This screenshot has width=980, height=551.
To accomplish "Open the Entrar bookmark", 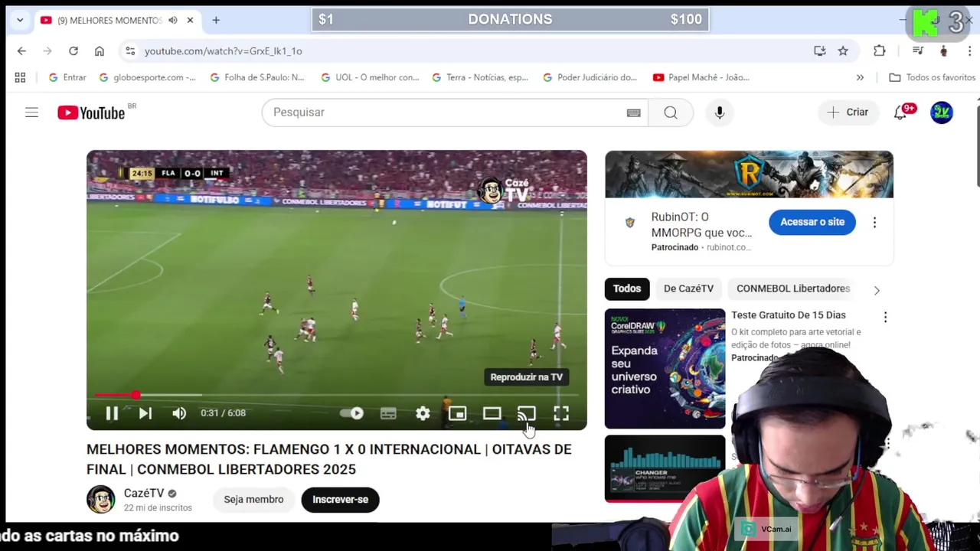I will click(67, 77).
